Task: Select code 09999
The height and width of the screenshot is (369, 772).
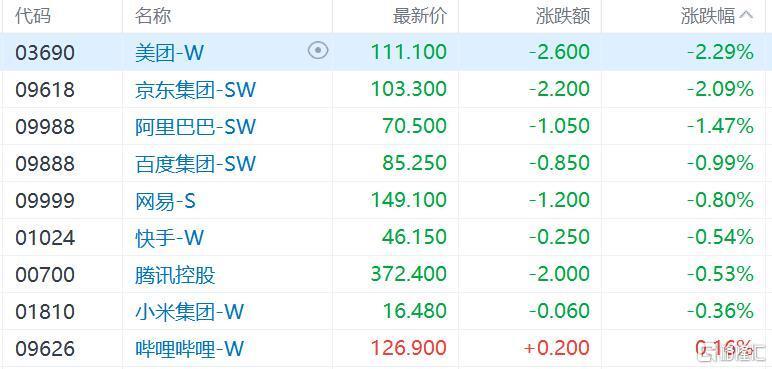Action: pyautogui.click(x=45, y=201)
